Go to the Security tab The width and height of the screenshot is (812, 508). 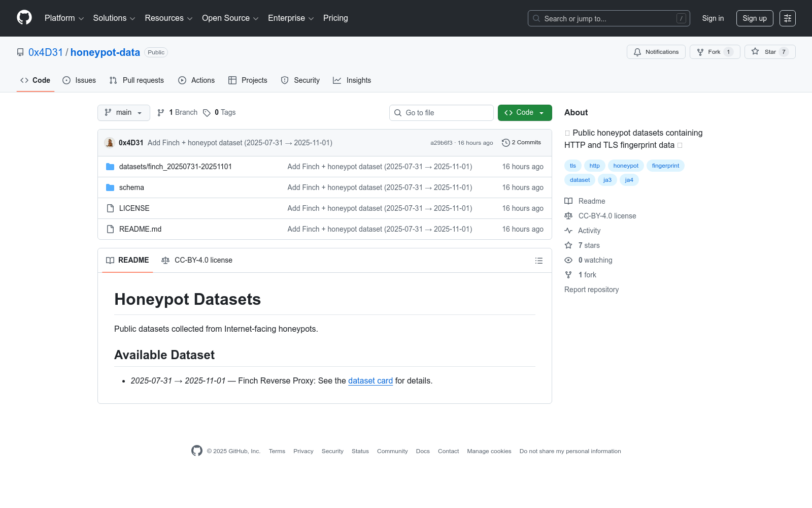[300, 80]
